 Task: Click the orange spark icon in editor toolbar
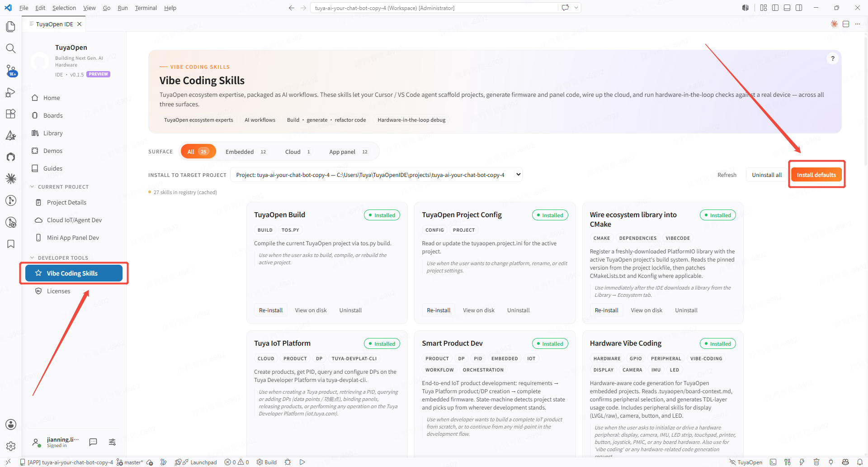point(834,24)
